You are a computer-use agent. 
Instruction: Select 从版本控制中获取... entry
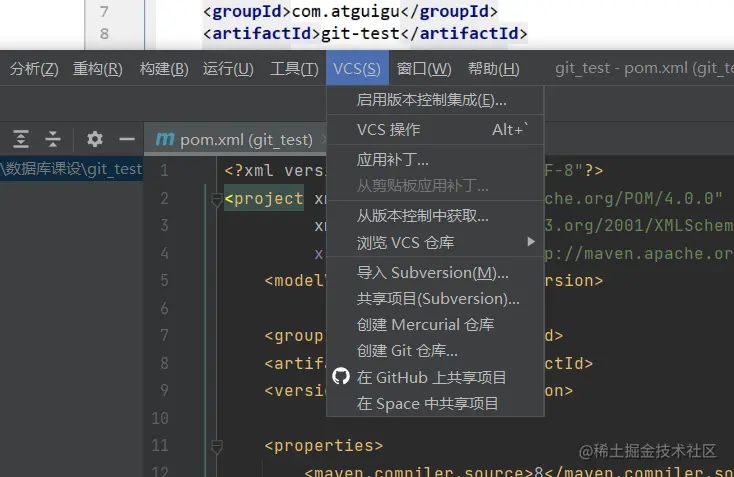(435, 216)
